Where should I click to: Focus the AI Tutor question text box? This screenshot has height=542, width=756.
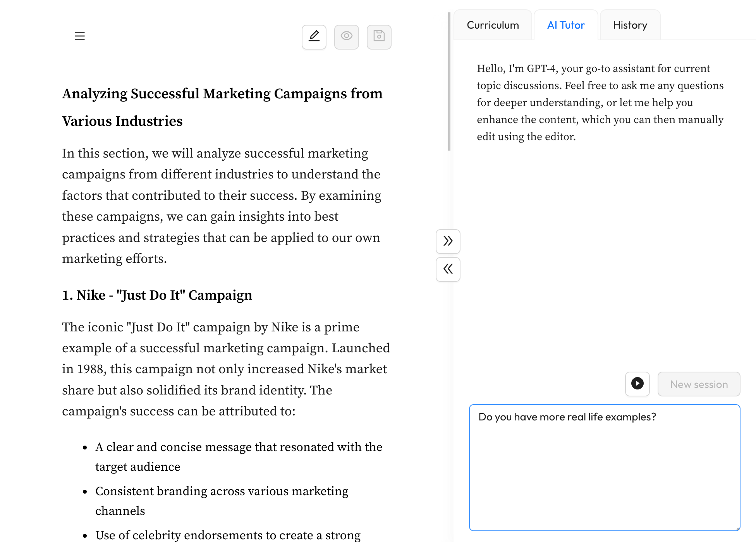point(604,467)
